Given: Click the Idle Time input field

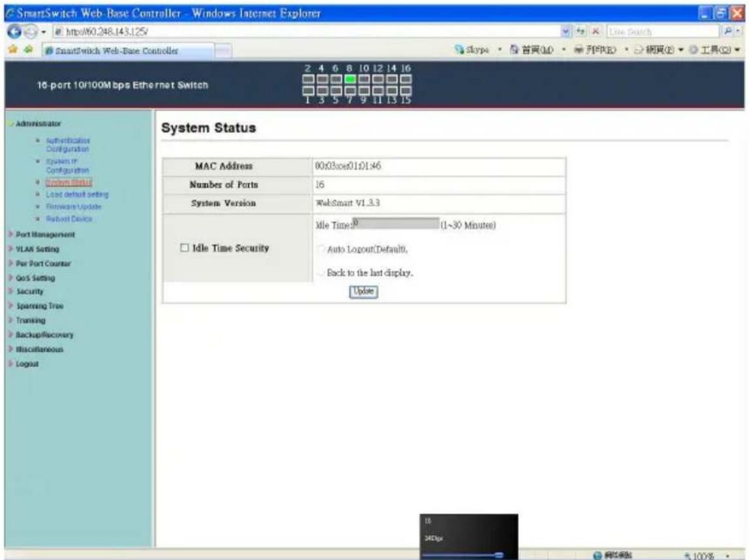Looking at the screenshot, I should (395, 224).
